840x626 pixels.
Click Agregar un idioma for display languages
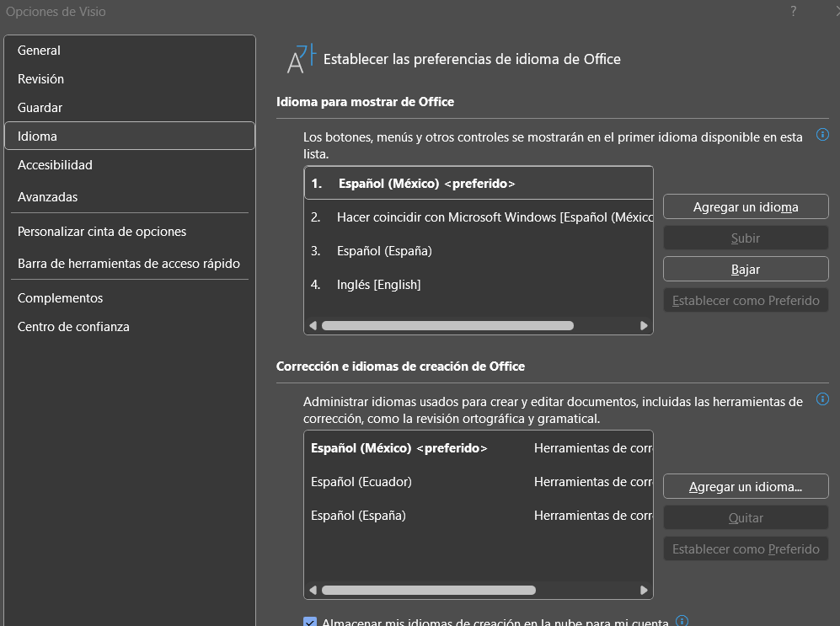(x=746, y=206)
